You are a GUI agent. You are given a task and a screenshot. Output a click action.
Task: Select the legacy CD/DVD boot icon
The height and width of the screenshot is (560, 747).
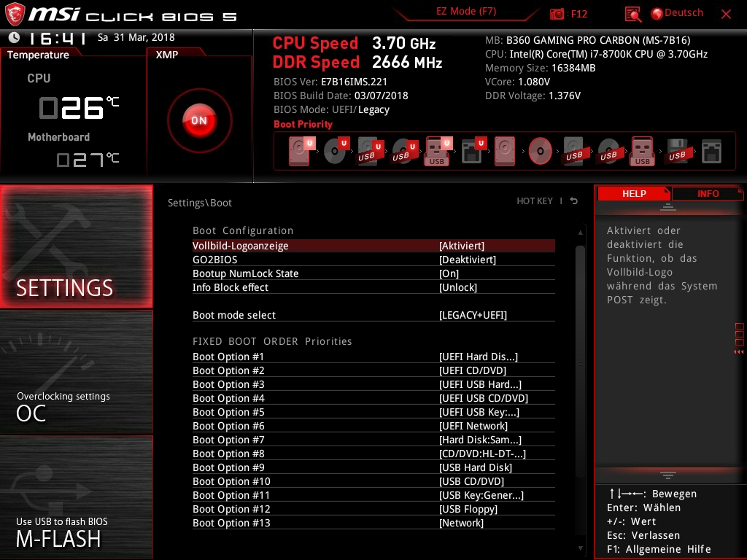pyautogui.click(x=541, y=151)
